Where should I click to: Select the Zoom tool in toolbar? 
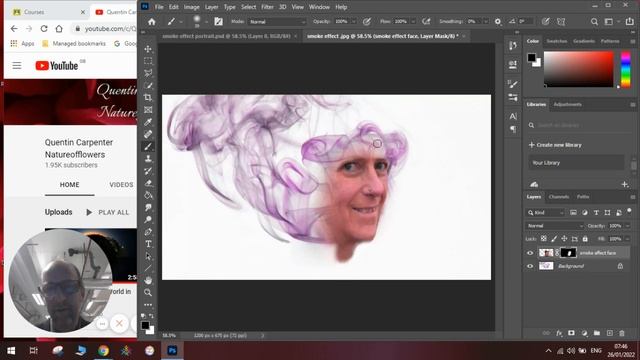(148, 293)
